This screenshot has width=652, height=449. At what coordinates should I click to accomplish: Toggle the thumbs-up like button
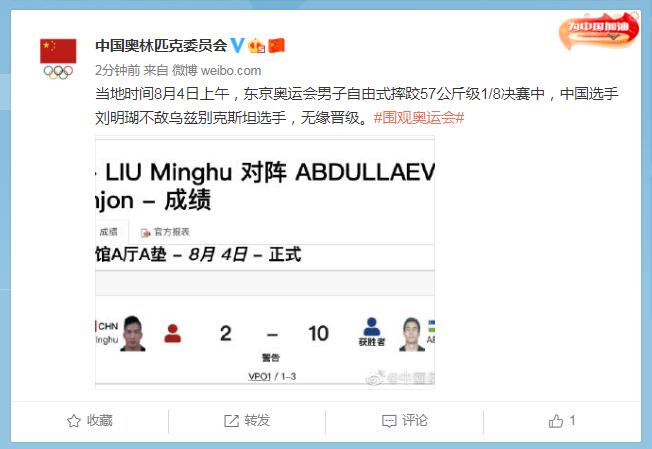click(562, 421)
